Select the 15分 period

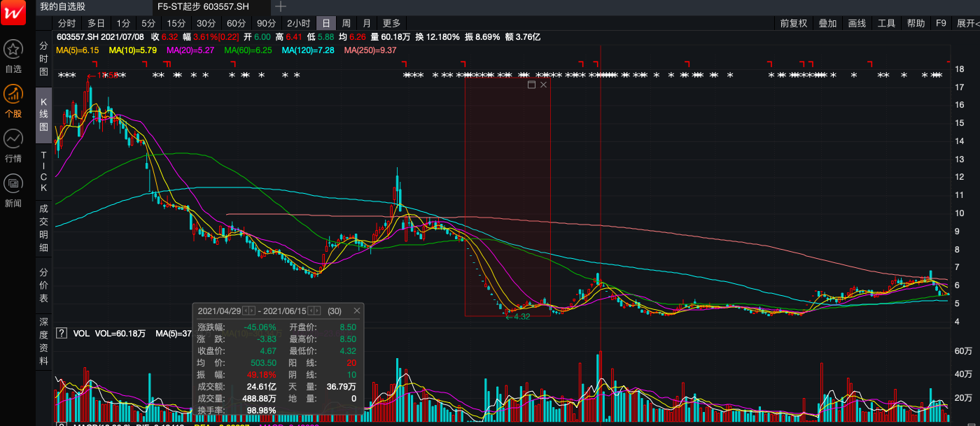pyautogui.click(x=176, y=23)
